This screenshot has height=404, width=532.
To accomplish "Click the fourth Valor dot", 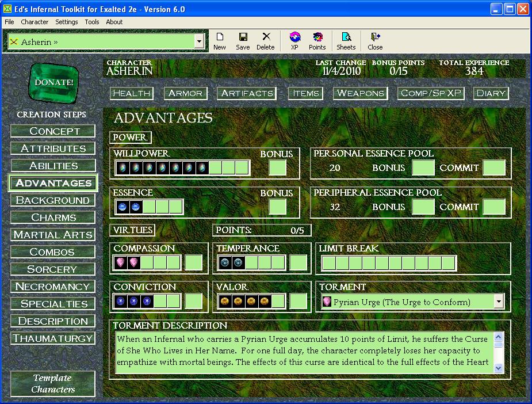I will point(265,301).
